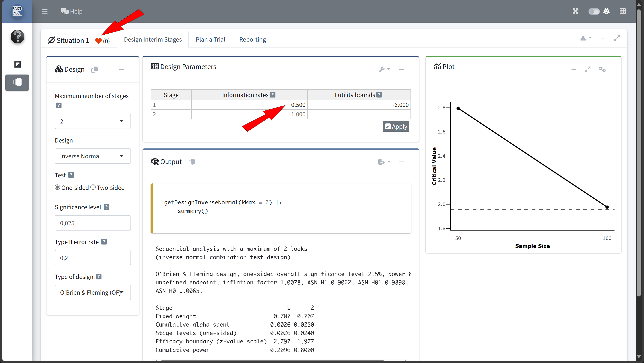
Task: Select the One-sided test option
Action: [58, 187]
